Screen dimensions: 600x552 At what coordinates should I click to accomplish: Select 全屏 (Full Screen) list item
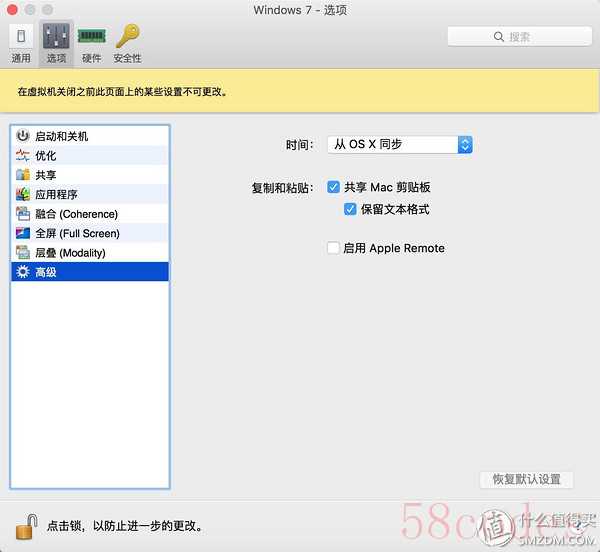tap(76, 233)
